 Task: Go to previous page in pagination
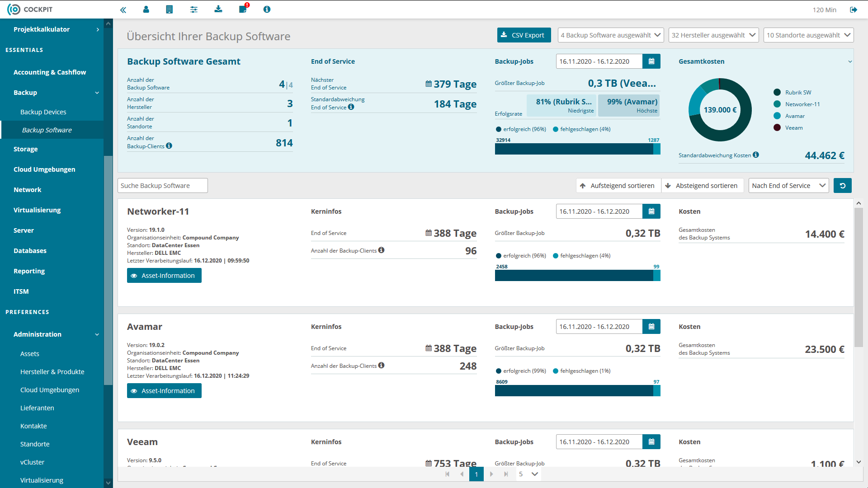point(462,474)
